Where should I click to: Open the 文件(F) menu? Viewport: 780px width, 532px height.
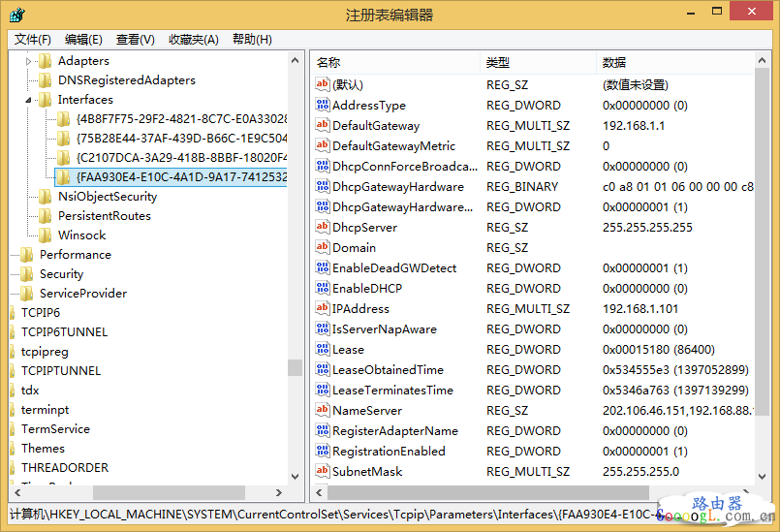click(32, 40)
